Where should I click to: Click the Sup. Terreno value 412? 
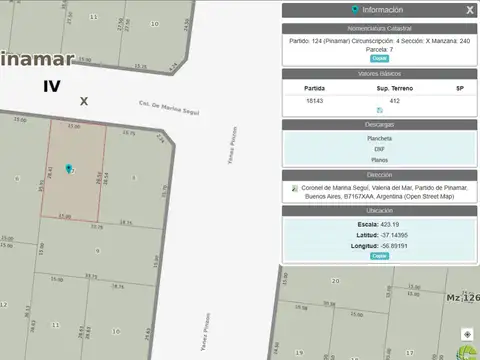point(395,101)
